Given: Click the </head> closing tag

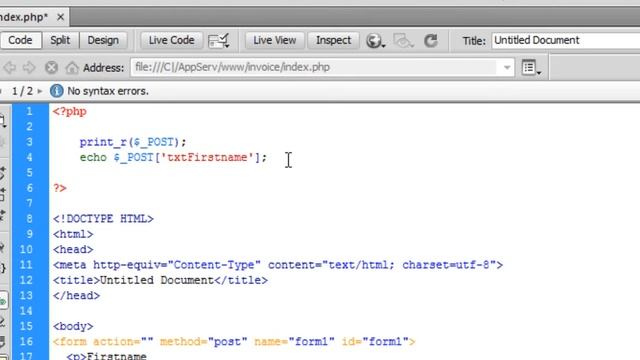Looking at the screenshot, I should coord(76,296).
